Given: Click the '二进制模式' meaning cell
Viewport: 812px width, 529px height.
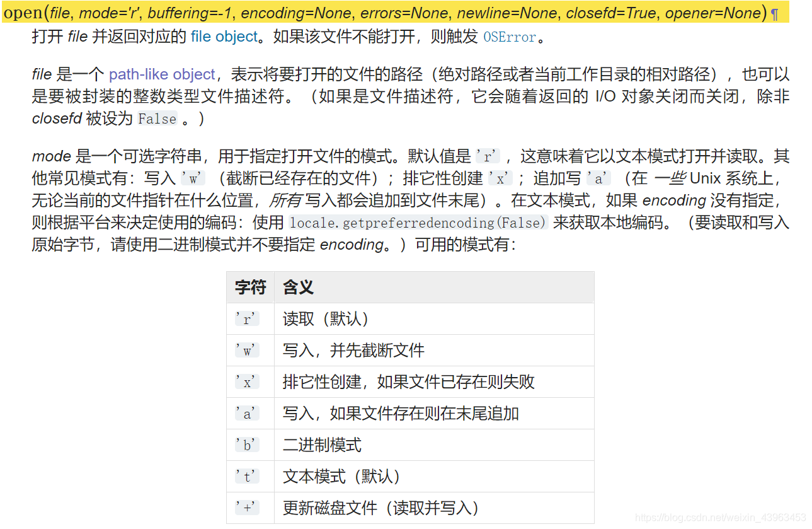Looking at the screenshot, I should click(434, 445).
